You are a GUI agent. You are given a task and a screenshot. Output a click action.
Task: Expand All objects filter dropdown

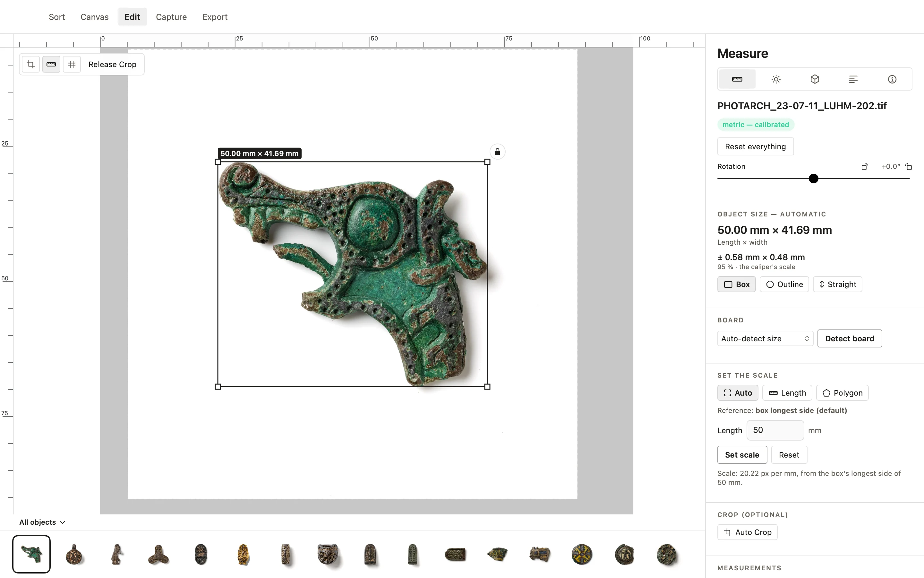[42, 522]
